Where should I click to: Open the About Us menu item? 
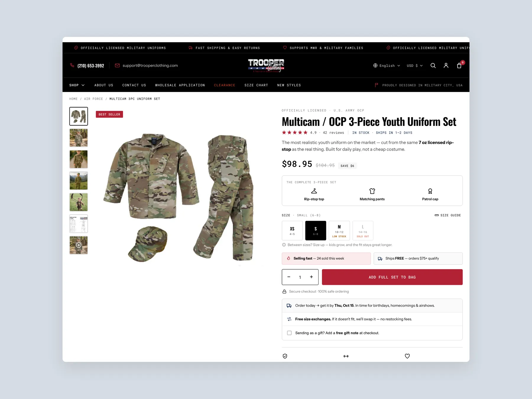(x=104, y=85)
